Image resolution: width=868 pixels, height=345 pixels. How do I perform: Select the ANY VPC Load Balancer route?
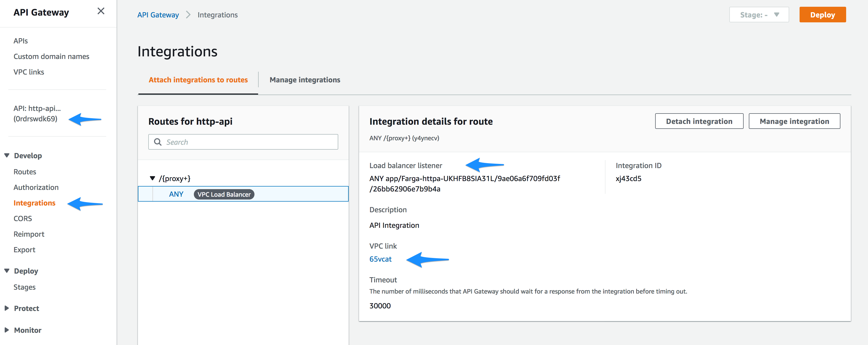(242, 194)
